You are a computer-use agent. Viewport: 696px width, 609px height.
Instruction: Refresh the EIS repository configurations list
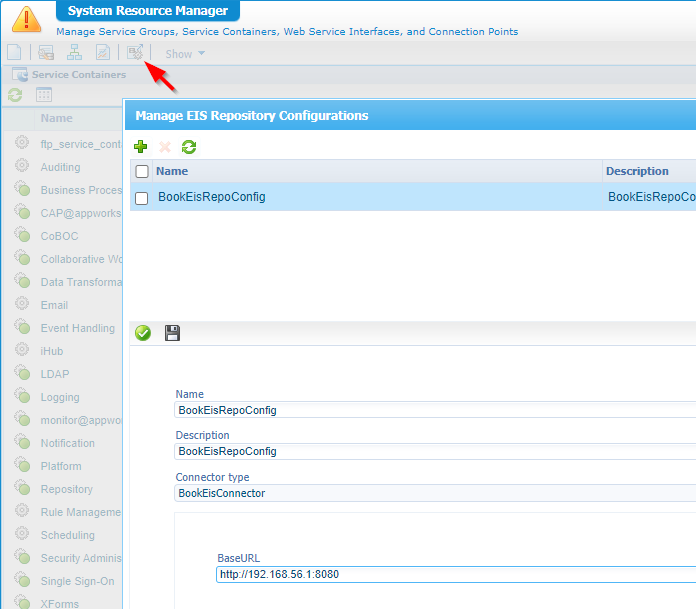188,147
